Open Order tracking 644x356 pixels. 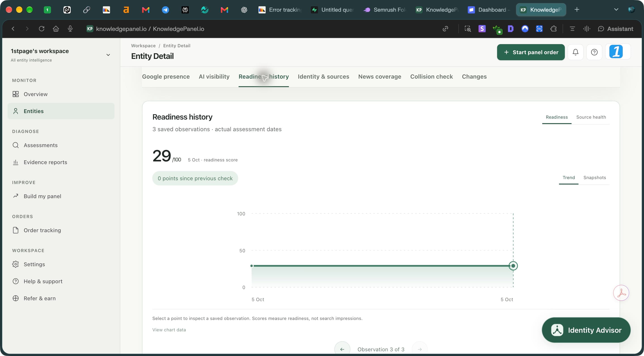coord(61,230)
